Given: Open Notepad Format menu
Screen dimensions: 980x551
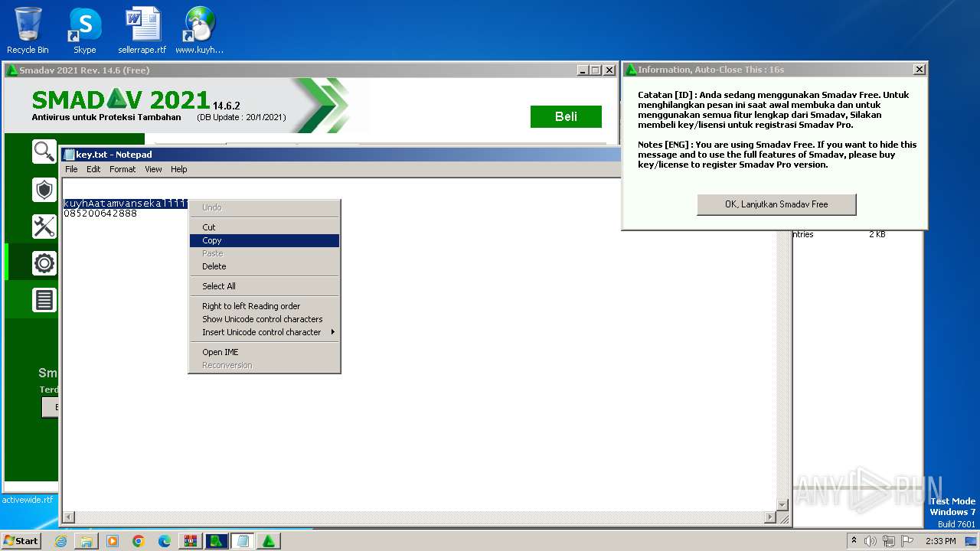Looking at the screenshot, I should [x=122, y=169].
